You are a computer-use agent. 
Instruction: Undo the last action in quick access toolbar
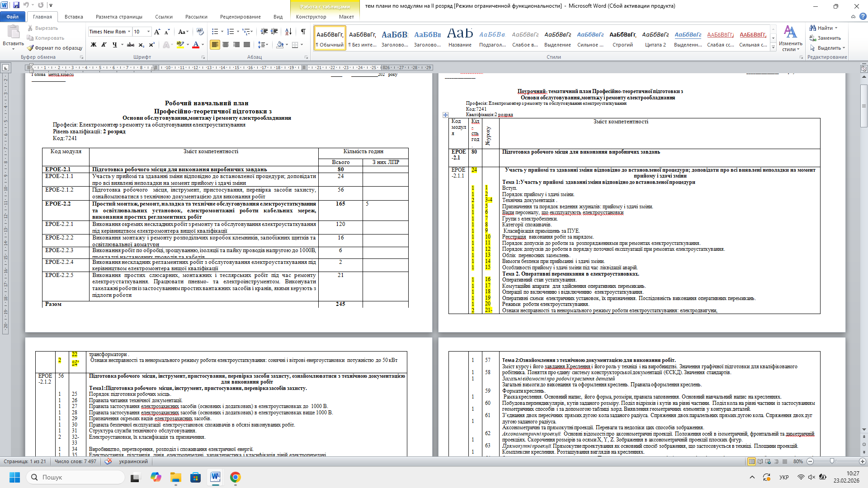click(x=26, y=5)
